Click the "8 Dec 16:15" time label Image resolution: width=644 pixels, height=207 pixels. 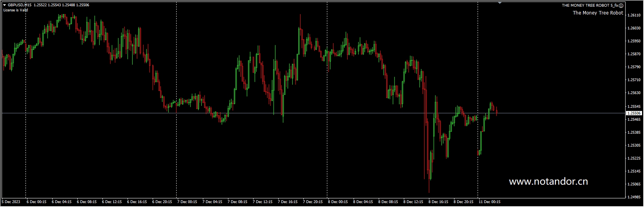coord(438,202)
